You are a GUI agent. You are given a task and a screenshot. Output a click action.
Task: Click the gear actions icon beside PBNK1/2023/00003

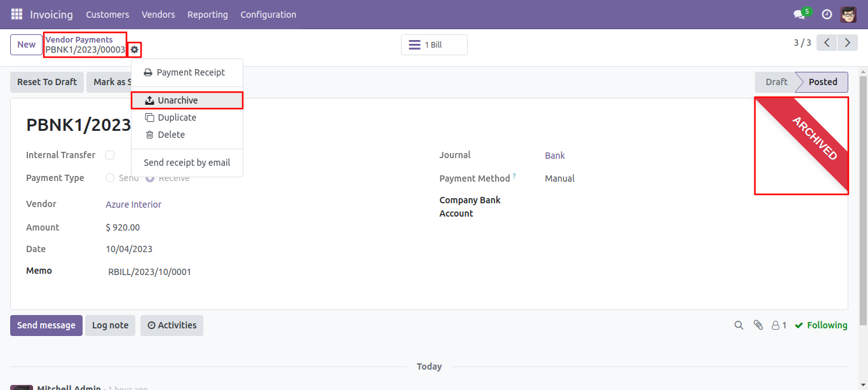coord(134,50)
